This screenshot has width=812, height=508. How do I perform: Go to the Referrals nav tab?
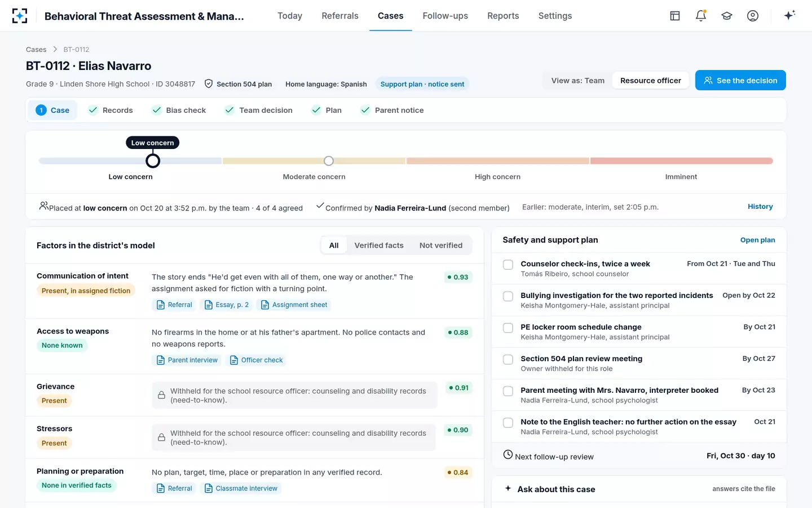340,16
